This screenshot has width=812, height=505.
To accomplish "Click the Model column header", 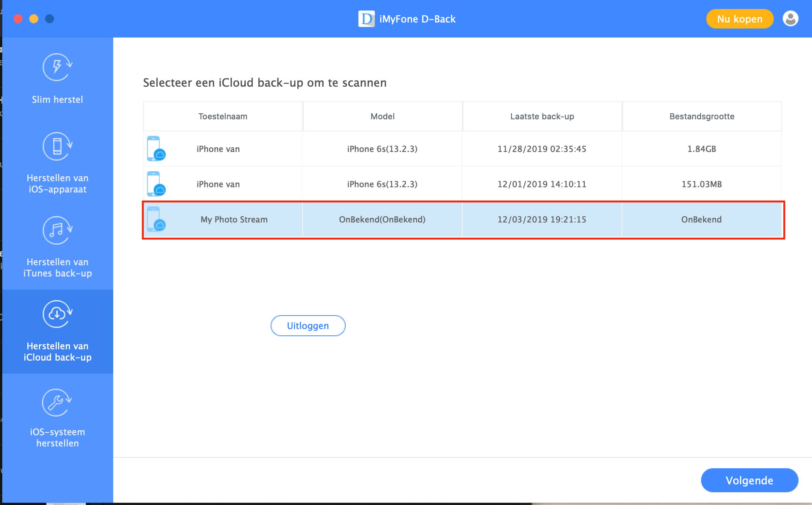I will pos(382,116).
